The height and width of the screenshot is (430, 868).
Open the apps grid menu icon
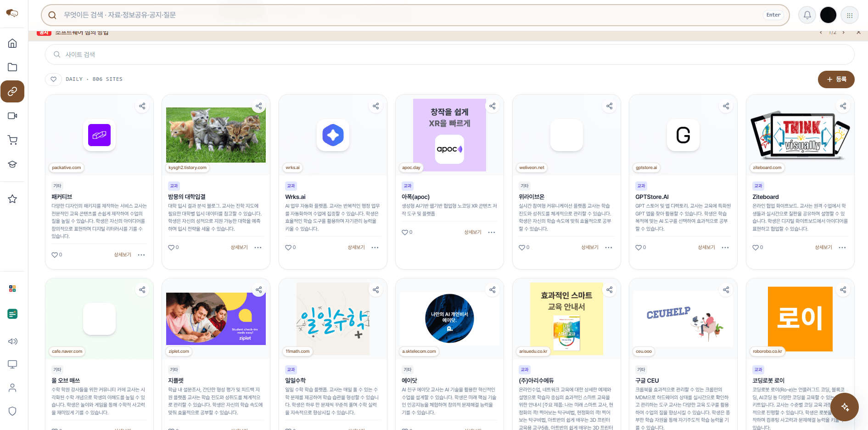coord(850,15)
